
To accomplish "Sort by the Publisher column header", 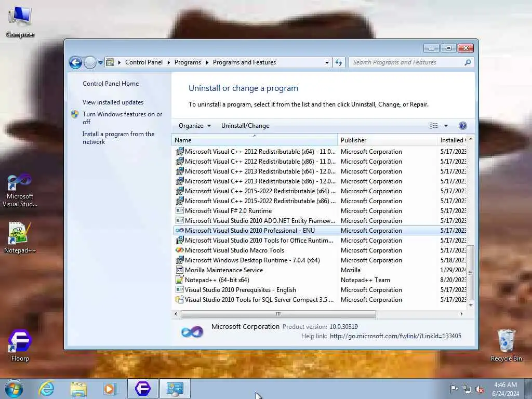I will coord(387,140).
